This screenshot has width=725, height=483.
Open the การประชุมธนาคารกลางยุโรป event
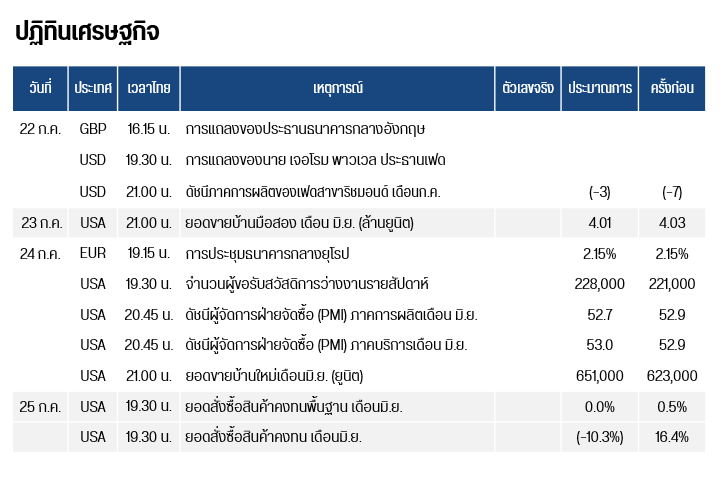(x=271, y=253)
